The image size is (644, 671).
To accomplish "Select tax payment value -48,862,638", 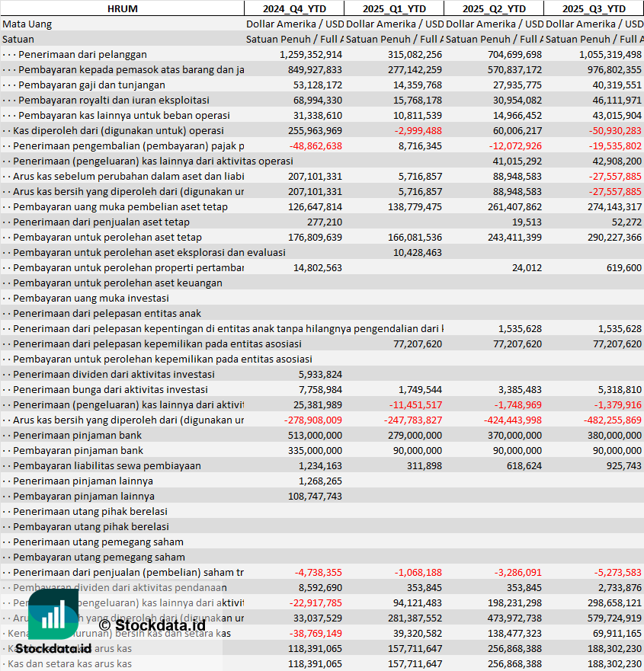I will click(316, 146).
